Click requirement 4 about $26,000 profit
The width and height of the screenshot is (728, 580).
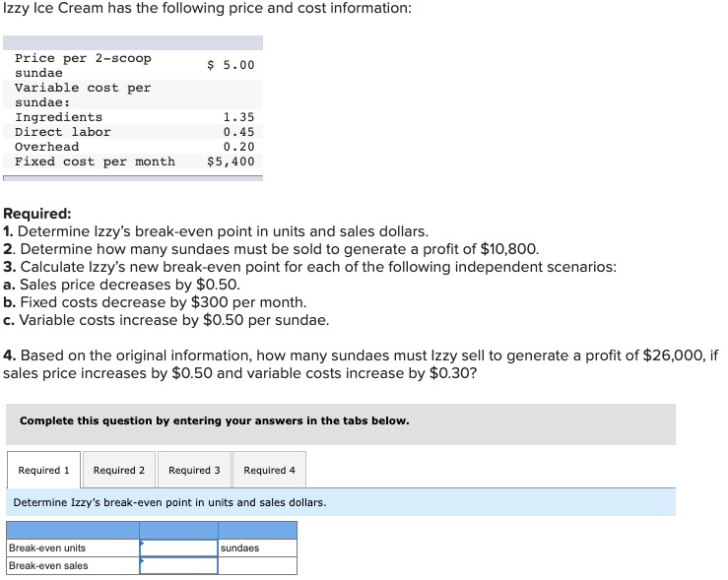pyautogui.click(x=361, y=364)
